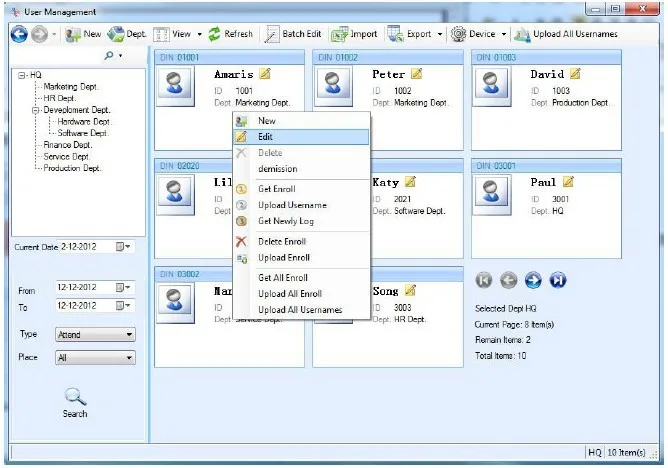The image size is (668, 468).
Task: Open Batch Edit from toolbar
Action: click(293, 34)
